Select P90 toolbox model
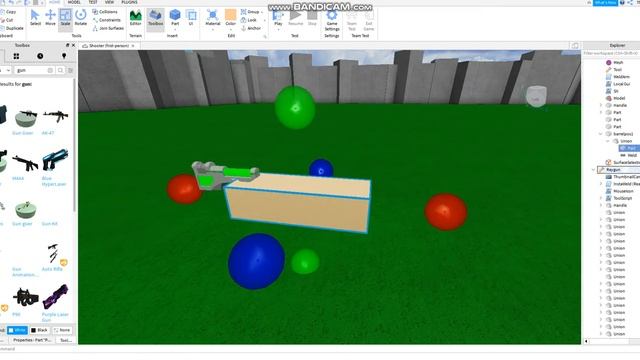Viewport: 640px width, 360px height. coord(25,301)
